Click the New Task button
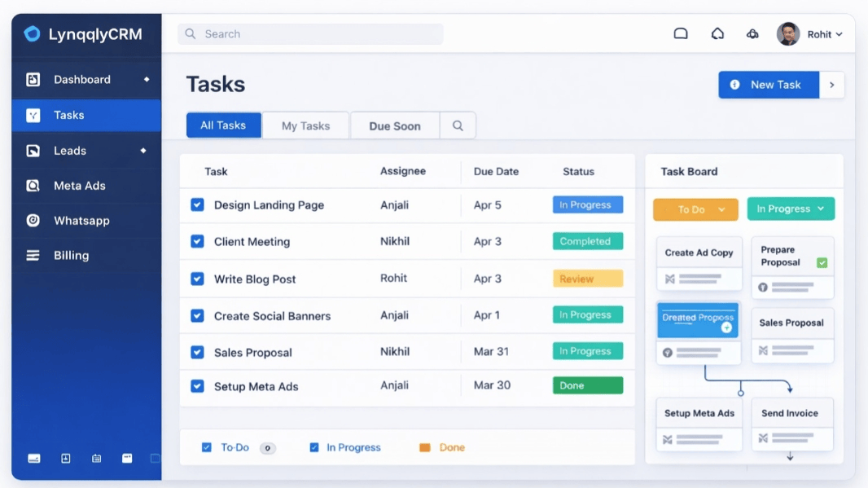Screen dimensions: 868x488 coord(768,85)
